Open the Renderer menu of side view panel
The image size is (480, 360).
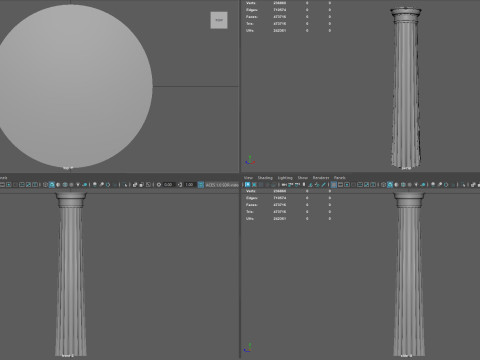(321, 178)
